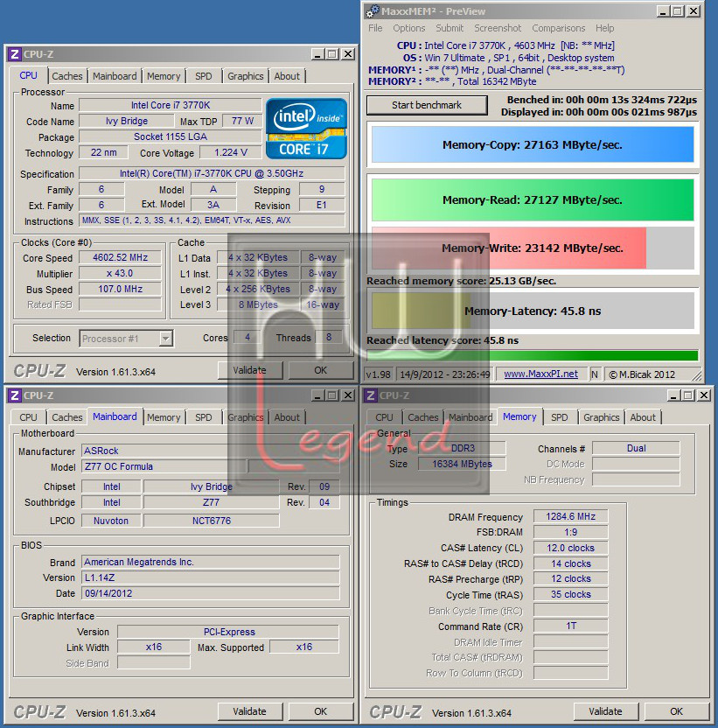Click the Command Rate 1T value
Viewport: 718px width, 728px height.
[x=570, y=626]
